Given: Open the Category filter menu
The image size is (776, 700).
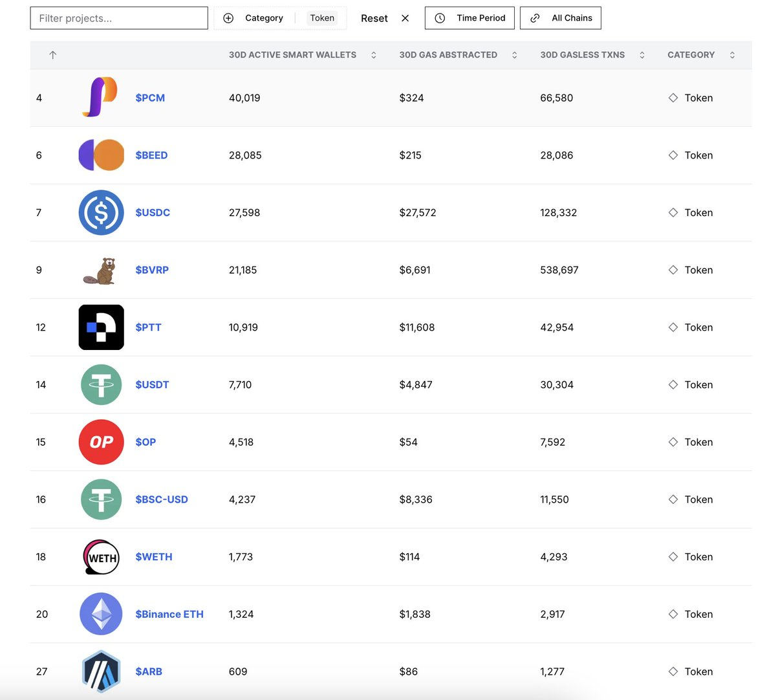Looking at the screenshot, I should point(255,18).
